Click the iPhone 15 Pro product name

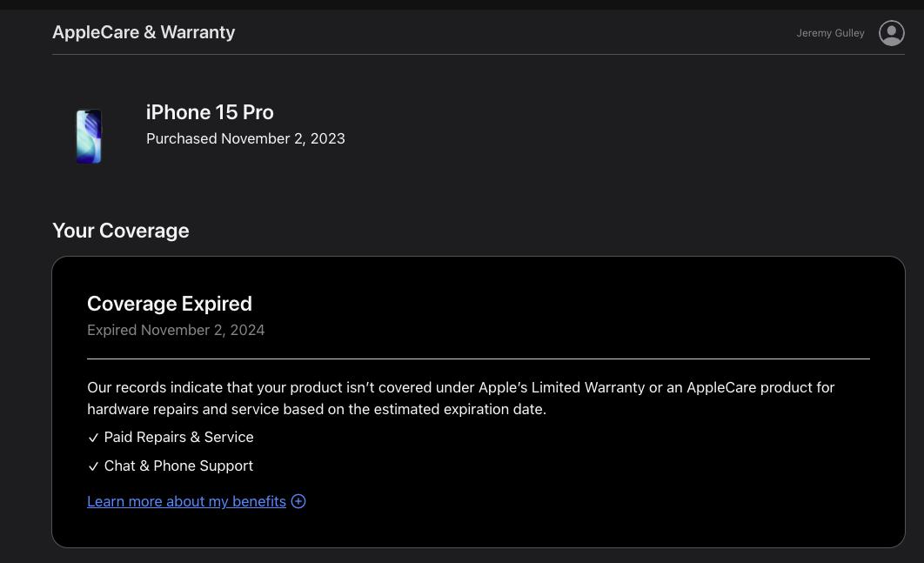(x=210, y=112)
